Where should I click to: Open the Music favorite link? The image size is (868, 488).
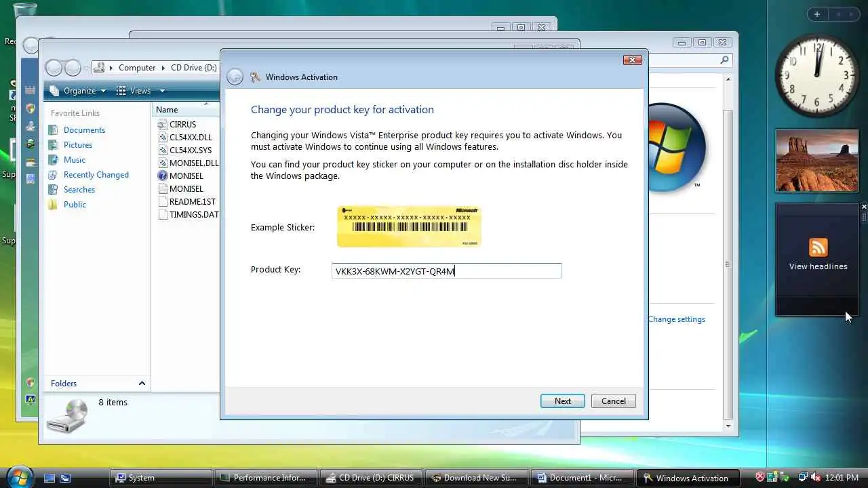[x=75, y=160]
